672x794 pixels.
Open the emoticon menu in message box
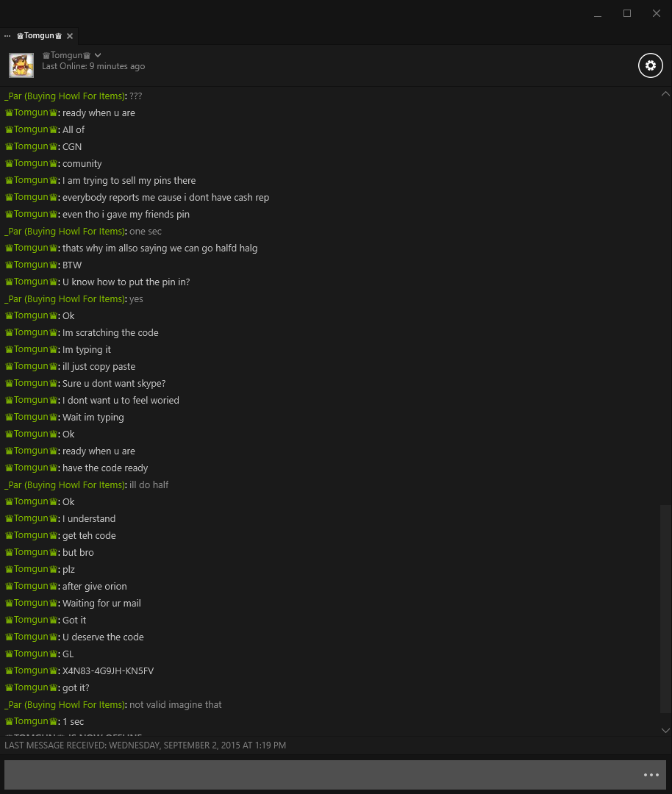tap(651, 775)
